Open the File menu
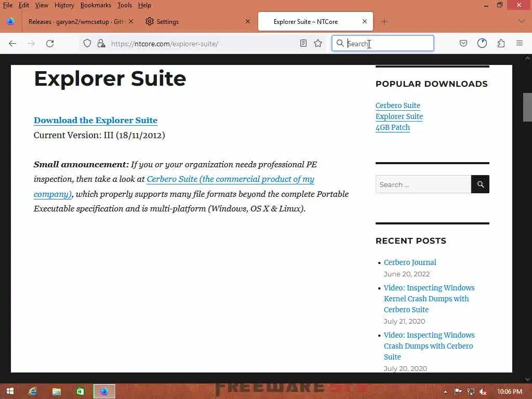This screenshot has height=399, width=532. [x=7, y=5]
